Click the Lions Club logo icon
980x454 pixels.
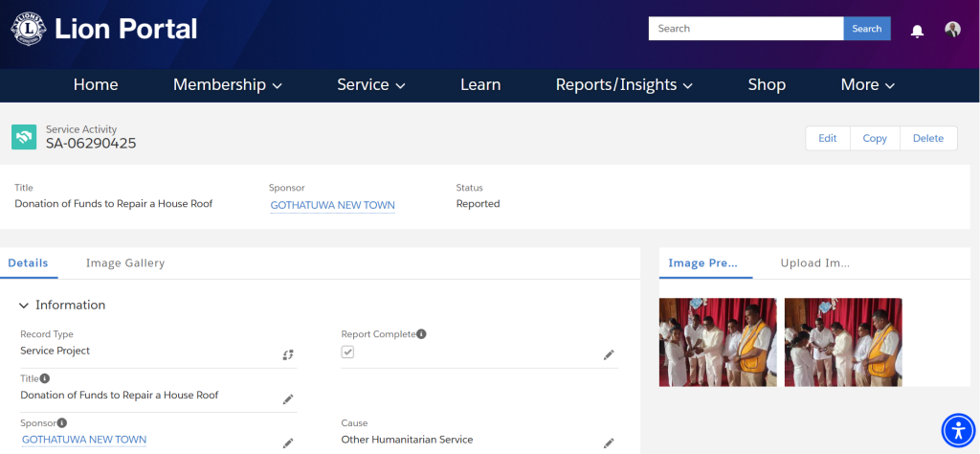pyautogui.click(x=28, y=30)
